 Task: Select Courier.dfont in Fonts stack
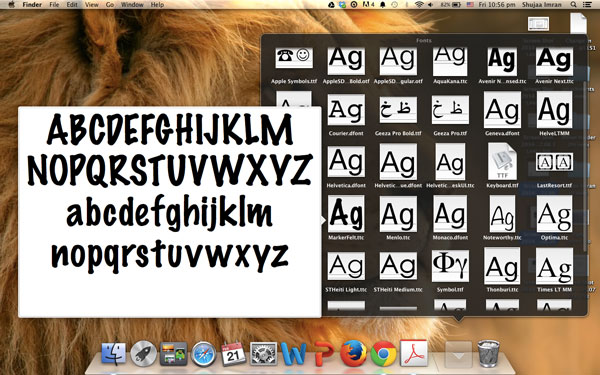click(x=346, y=110)
